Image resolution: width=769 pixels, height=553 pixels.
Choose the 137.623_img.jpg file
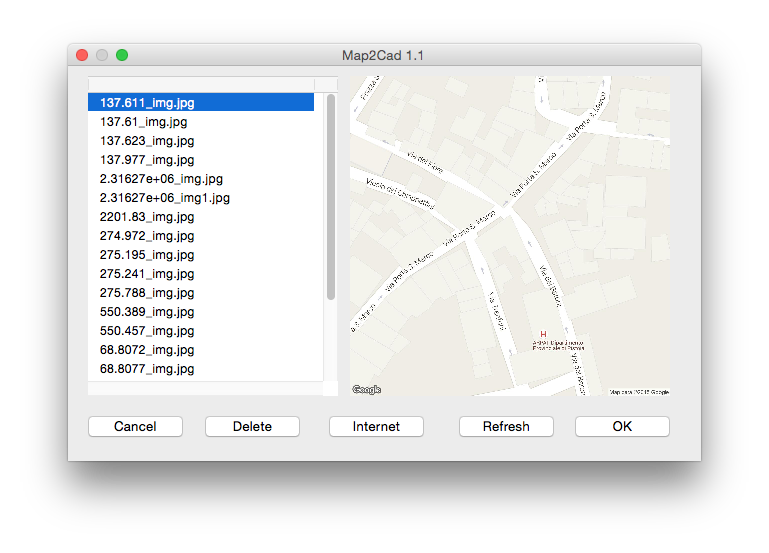201,141
